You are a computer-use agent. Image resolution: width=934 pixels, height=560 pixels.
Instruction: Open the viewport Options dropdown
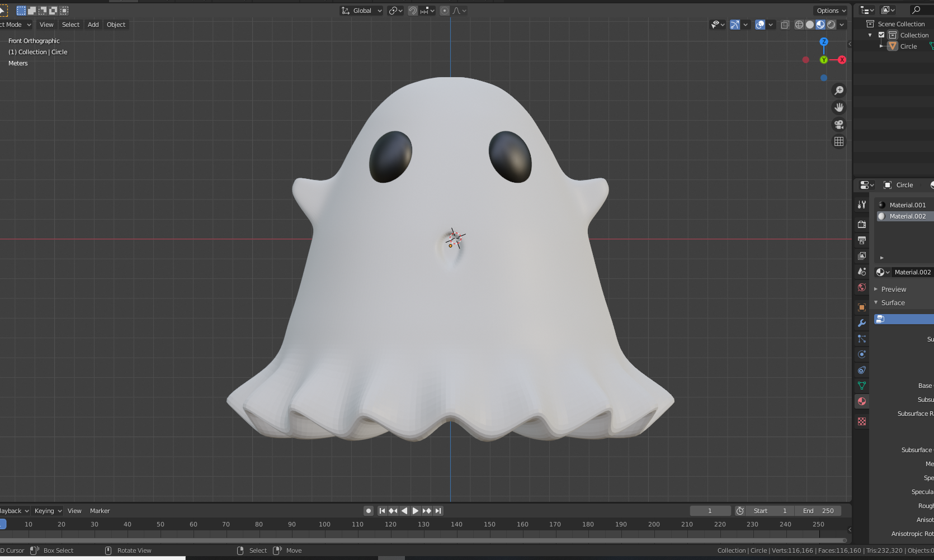(x=831, y=11)
